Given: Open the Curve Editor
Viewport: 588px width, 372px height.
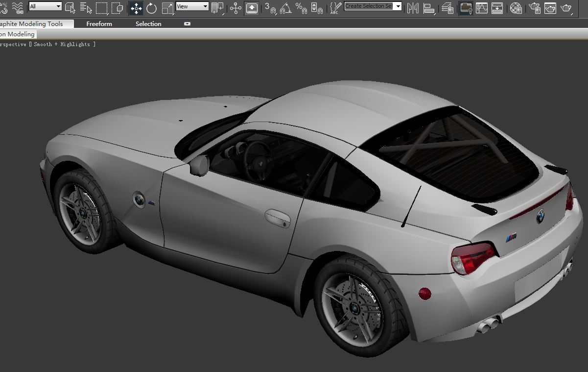Looking at the screenshot, I should click(x=482, y=8).
